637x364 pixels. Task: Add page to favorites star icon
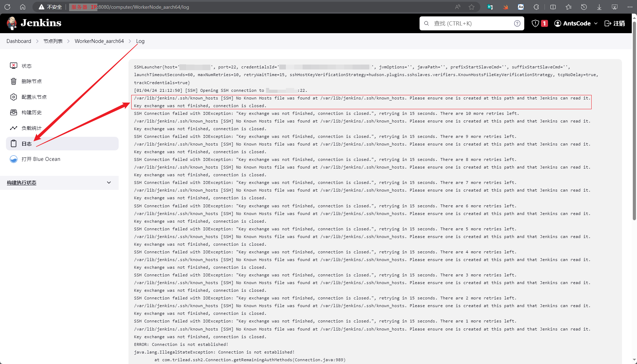(x=472, y=7)
